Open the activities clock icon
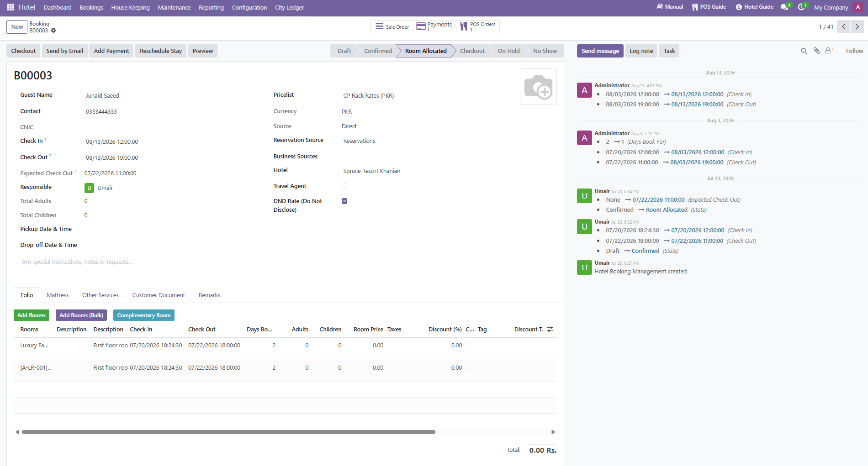The width and height of the screenshot is (868, 466). point(802,7)
